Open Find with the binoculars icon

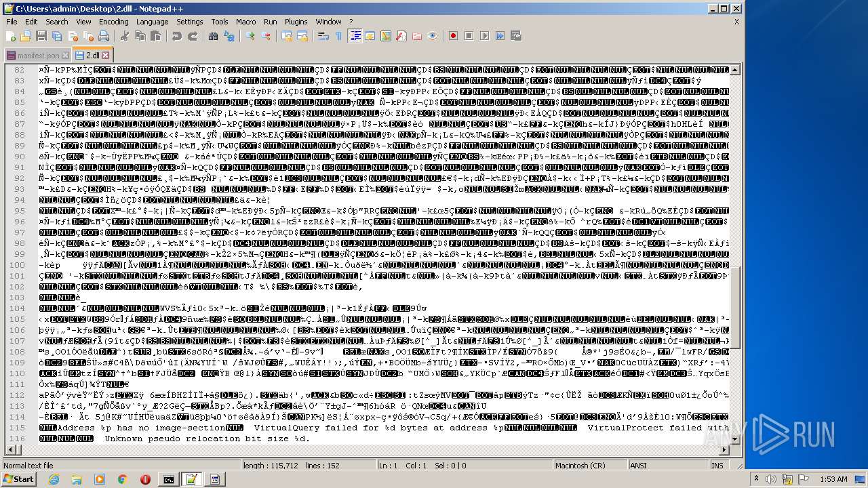213,36
